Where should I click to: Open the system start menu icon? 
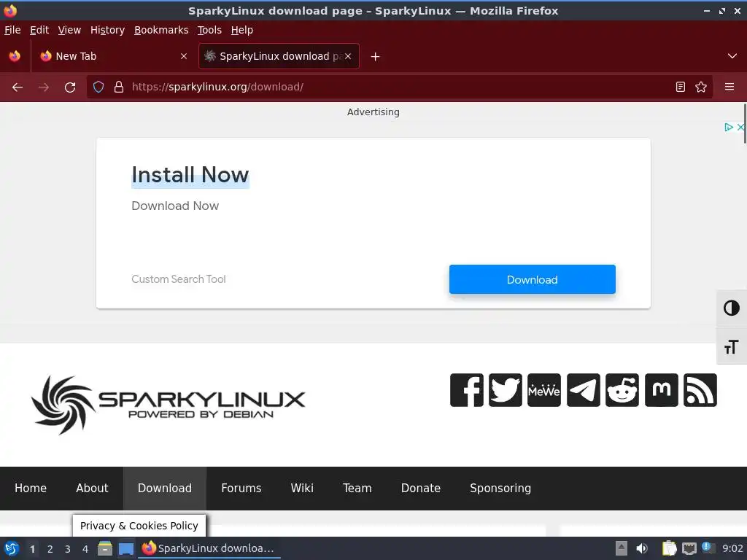[x=12, y=548]
